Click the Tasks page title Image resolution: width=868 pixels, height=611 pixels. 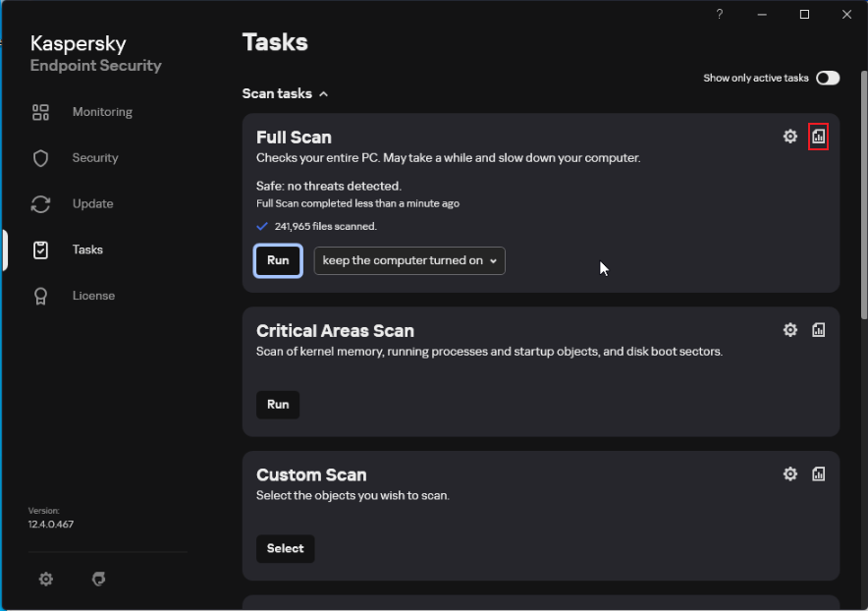pyautogui.click(x=275, y=42)
